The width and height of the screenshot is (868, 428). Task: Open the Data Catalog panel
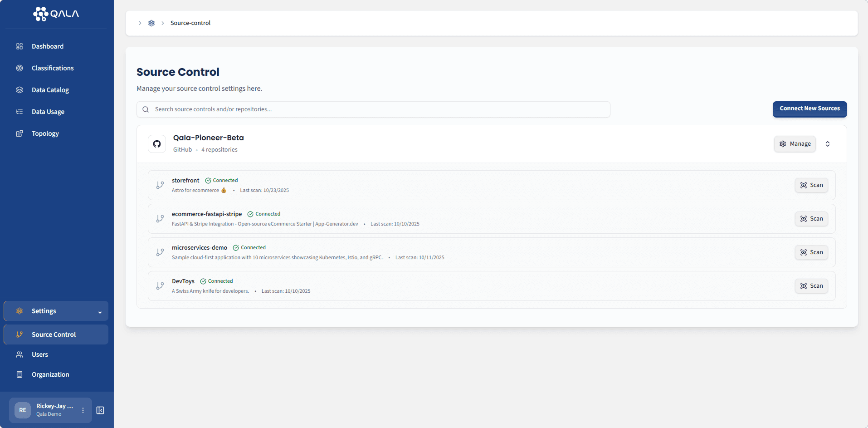click(x=50, y=89)
